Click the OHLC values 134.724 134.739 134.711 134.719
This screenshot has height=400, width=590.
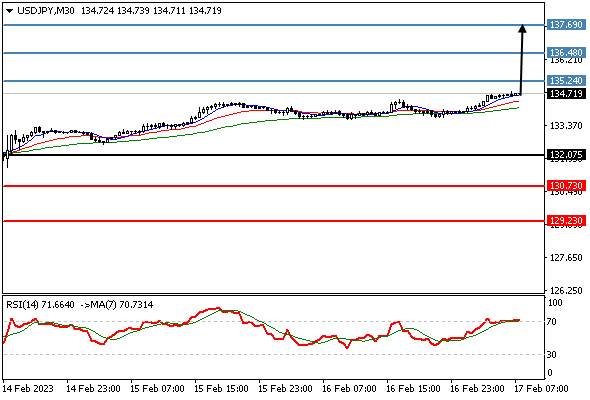[151, 11]
